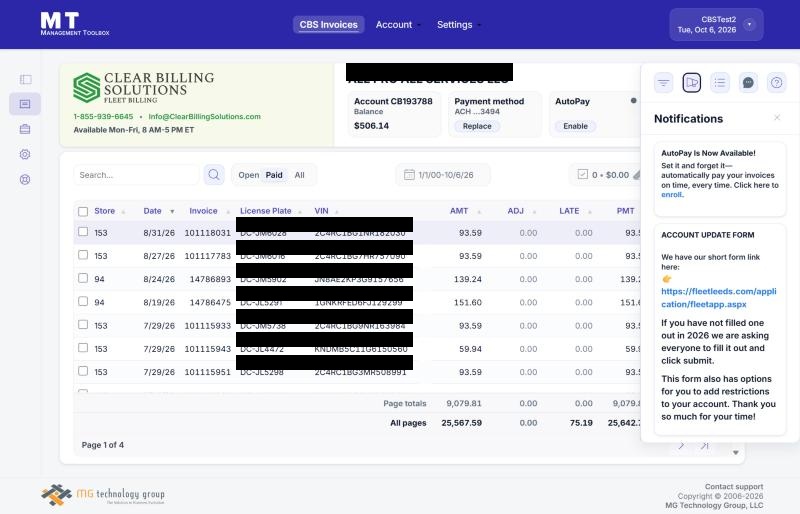Open the CBSTest2 user dropdown
This screenshot has height=514, width=800.
point(716,25)
